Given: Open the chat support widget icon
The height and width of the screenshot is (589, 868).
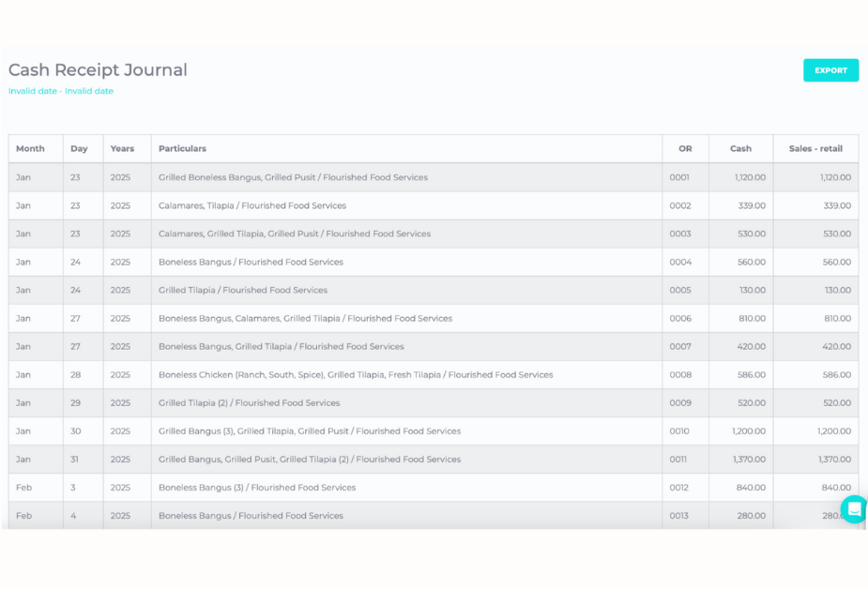Looking at the screenshot, I should coord(853,509).
